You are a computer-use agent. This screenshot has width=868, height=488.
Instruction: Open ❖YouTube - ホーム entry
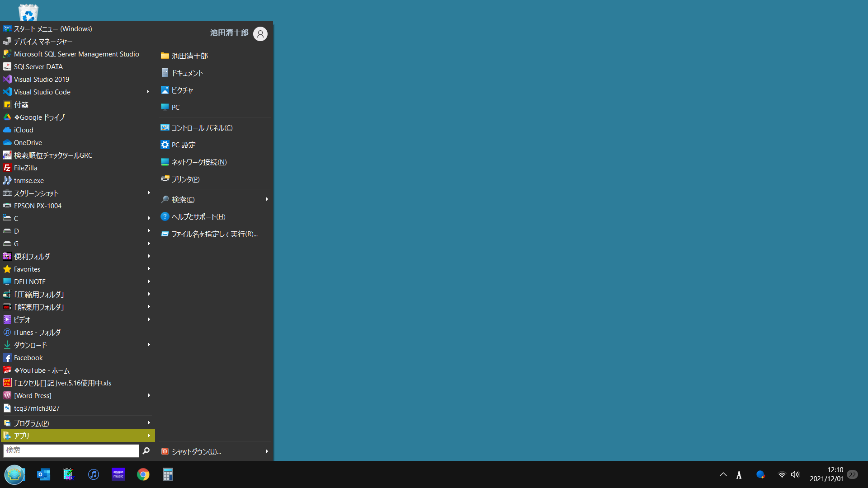[x=78, y=370]
